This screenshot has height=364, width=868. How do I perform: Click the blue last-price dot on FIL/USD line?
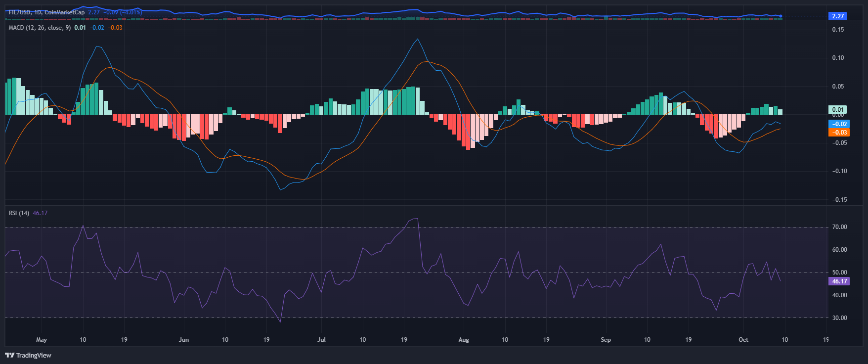click(x=781, y=16)
